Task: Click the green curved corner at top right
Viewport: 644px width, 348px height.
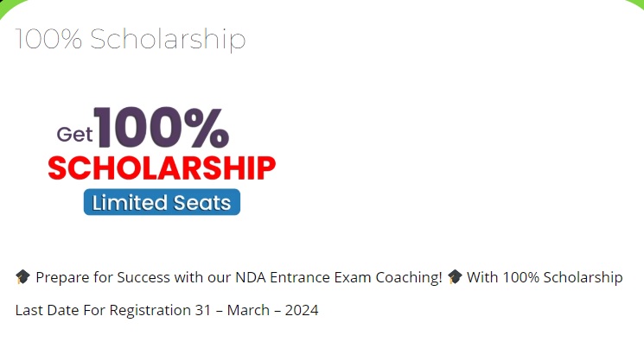Action: tap(634, 6)
